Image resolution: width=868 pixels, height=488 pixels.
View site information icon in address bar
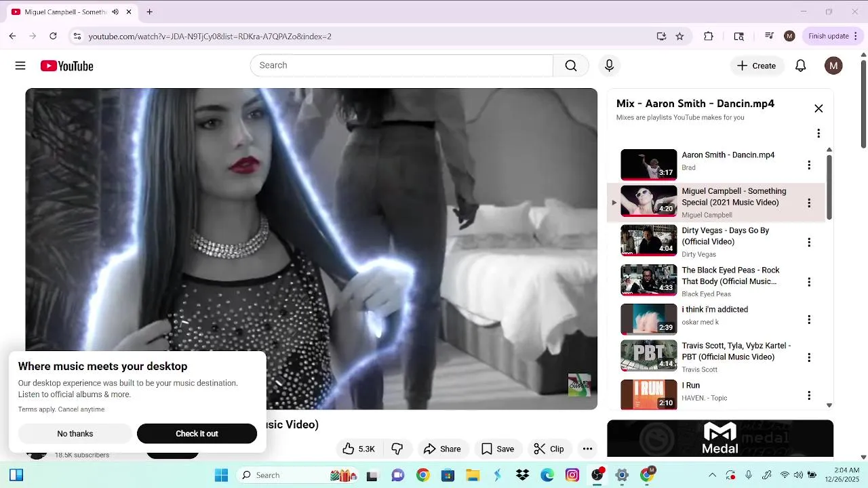tap(77, 37)
